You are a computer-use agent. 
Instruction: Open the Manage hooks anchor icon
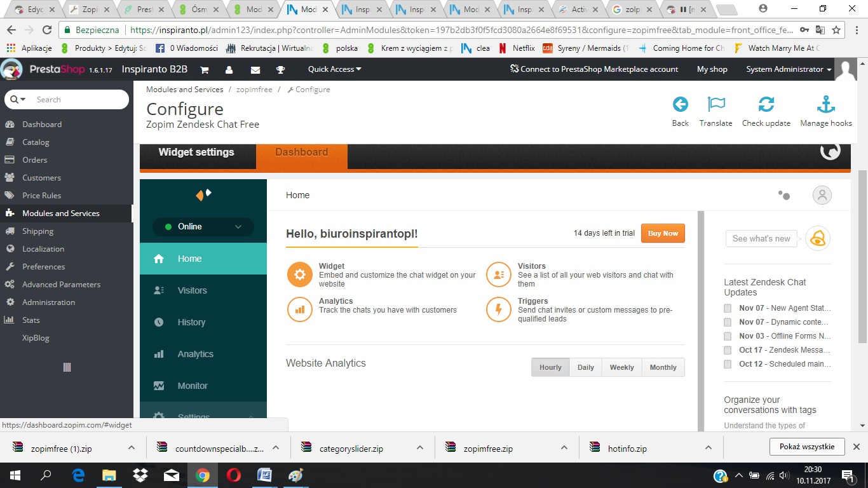826,104
